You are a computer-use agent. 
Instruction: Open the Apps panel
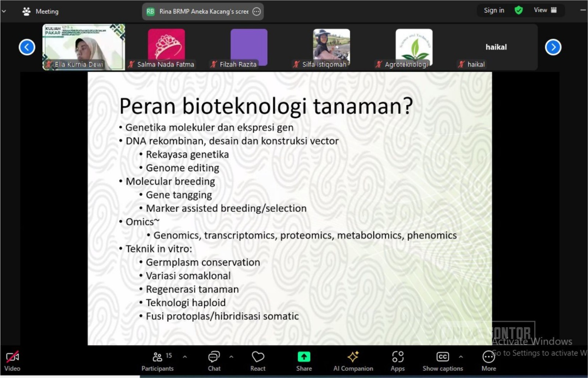pos(398,360)
